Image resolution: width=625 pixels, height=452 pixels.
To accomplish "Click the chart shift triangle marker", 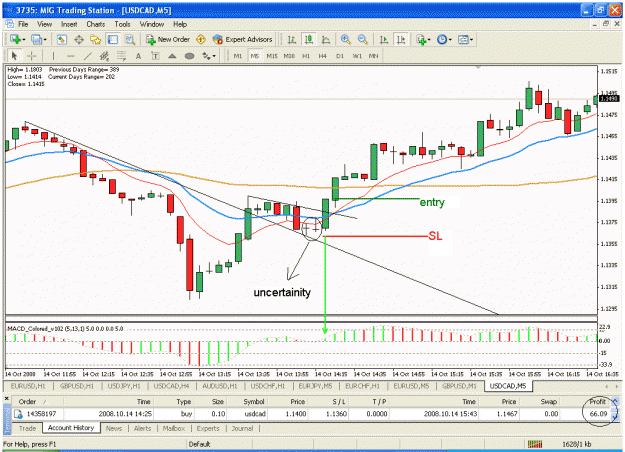I will pos(478,67).
